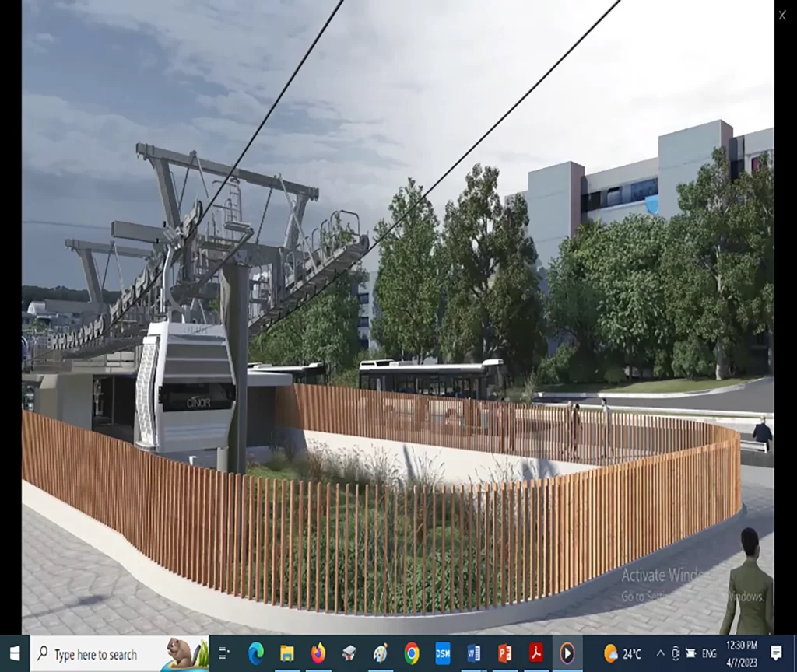Open the ENG language input switcher
The image size is (797, 672).
[710, 653]
